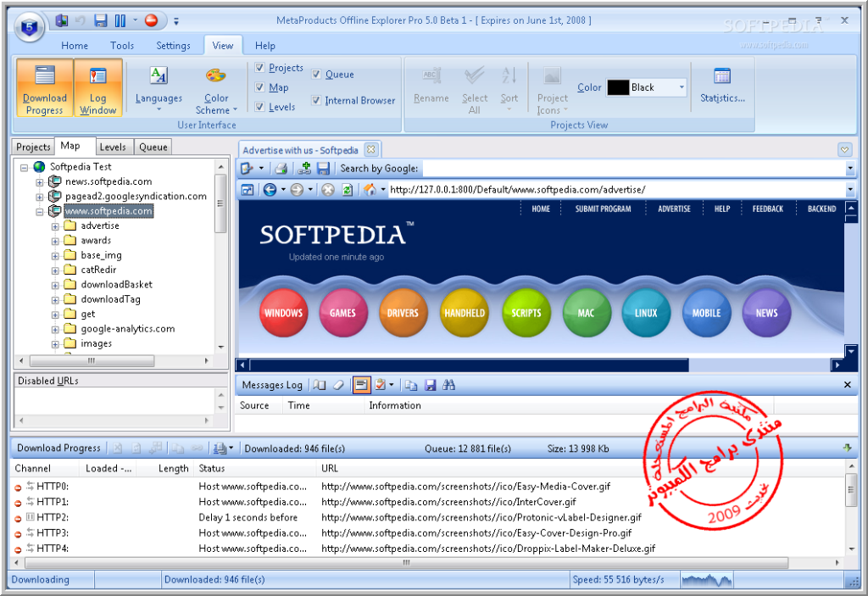
Task: Switch to the Projects panel tab
Action: pyautogui.click(x=33, y=147)
